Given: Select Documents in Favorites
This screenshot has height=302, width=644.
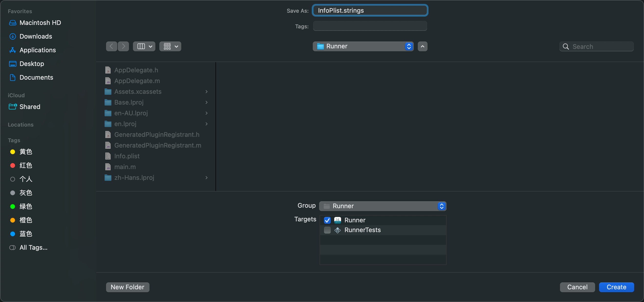Looking at the screenshot, I should tap(36, 77).
